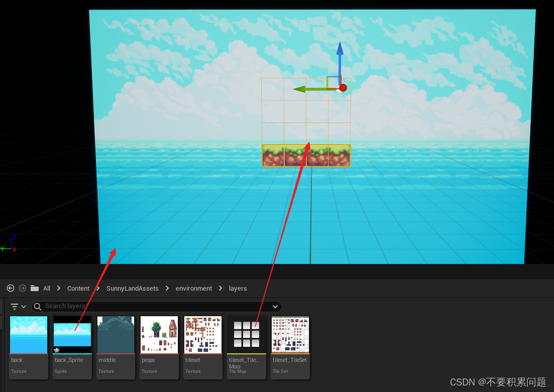Screen dimensions: 554x392
Task: Select the tileset texture asset
Action: tap(203, 347)
